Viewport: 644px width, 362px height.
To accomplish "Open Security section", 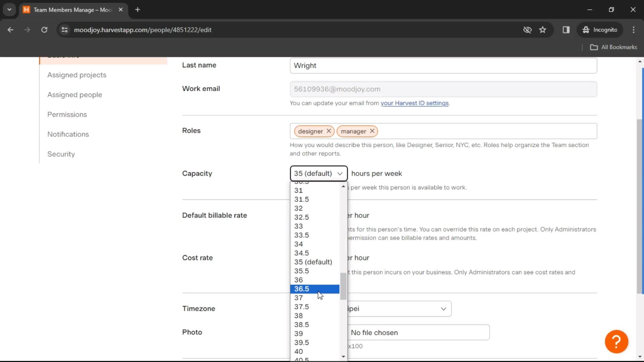I will coord(61,154).
